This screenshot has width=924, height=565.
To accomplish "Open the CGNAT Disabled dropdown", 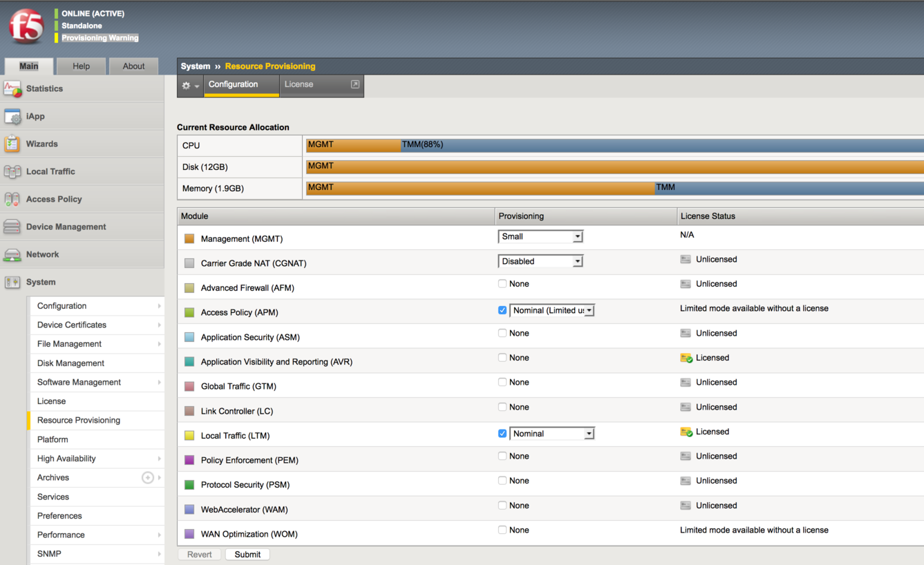I will coord(540,261).
